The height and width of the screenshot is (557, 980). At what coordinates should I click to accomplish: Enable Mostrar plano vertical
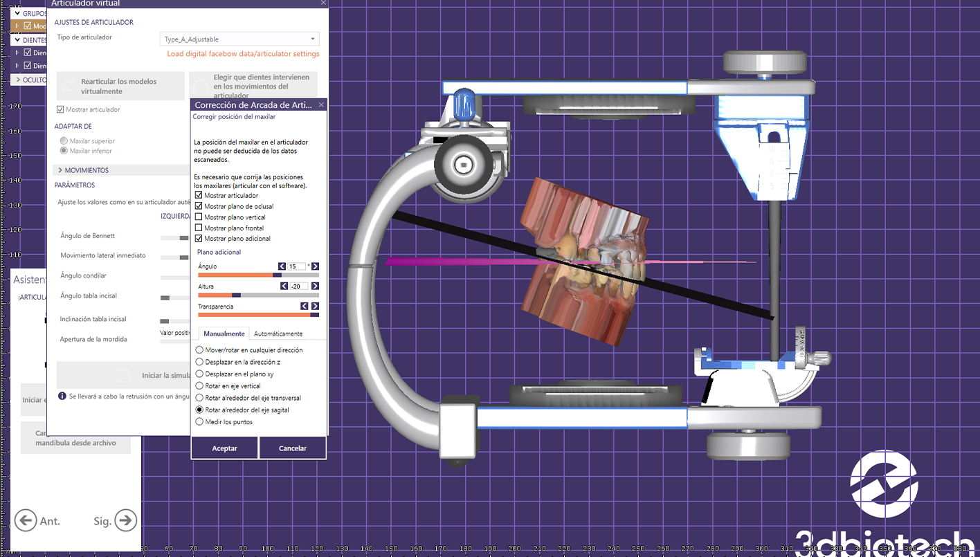coord(199,217)
